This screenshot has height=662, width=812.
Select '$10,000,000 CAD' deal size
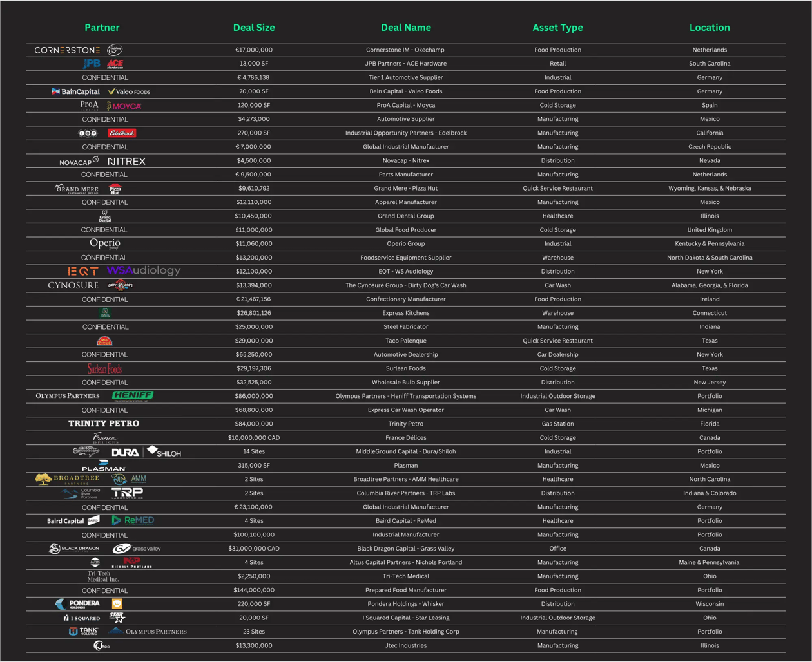[x=254, y=437]
